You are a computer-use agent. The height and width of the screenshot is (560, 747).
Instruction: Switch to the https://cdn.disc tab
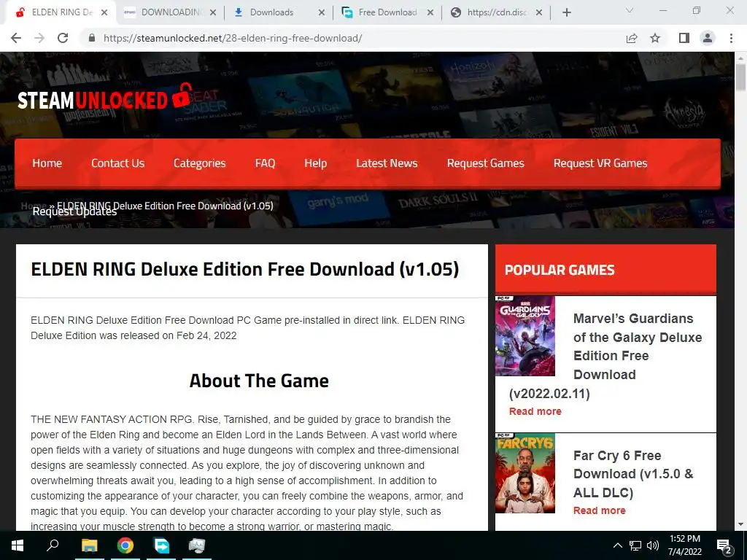(x=496, y=12)
